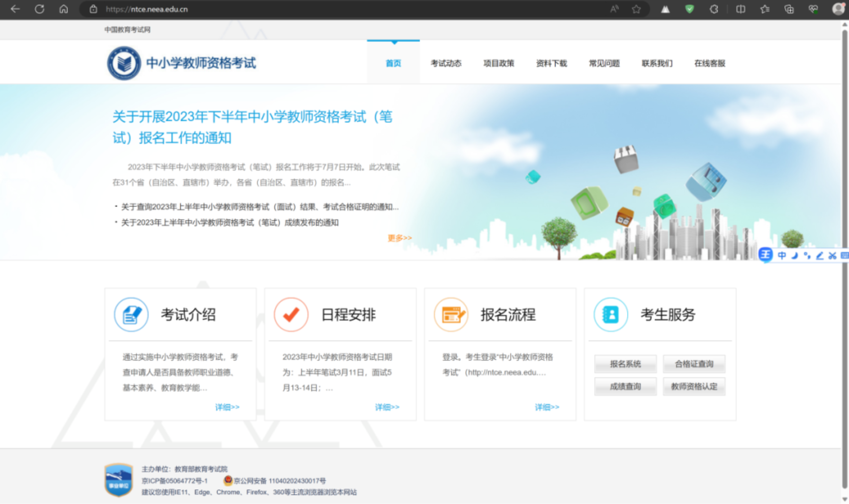Viewport: 849px width, 504px height.
Task: Click the 中小学教师资格考试 site logo
Action: click(124, 63)
